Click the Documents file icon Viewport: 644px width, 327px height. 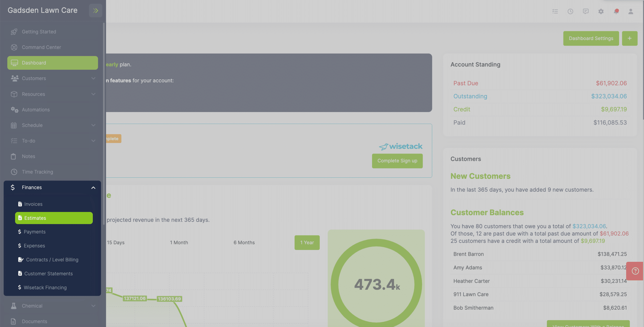[14, 321]
